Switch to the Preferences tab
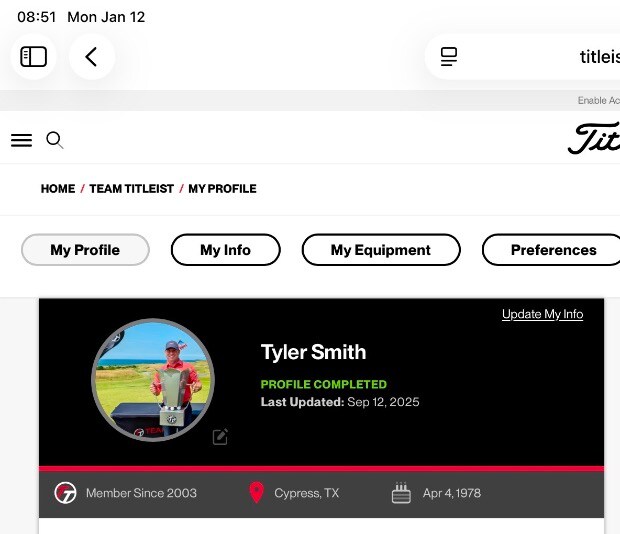Image resolution: width=620 pixels, height=534 pixels. (552, 250)
